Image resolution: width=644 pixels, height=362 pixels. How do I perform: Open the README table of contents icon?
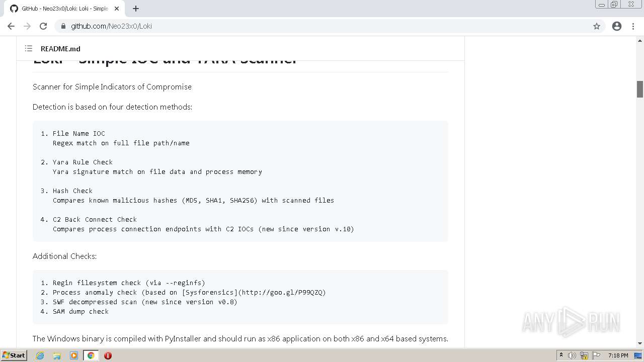click(x=29, y=49)
